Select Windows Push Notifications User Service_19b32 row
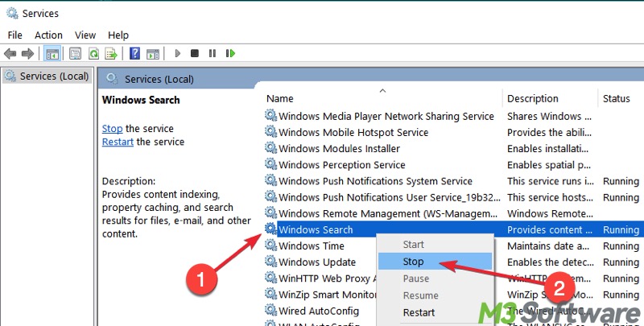Image resolution: width=644 pixels, height=326 pixels. pyautogui.click(x=390, y=197)
